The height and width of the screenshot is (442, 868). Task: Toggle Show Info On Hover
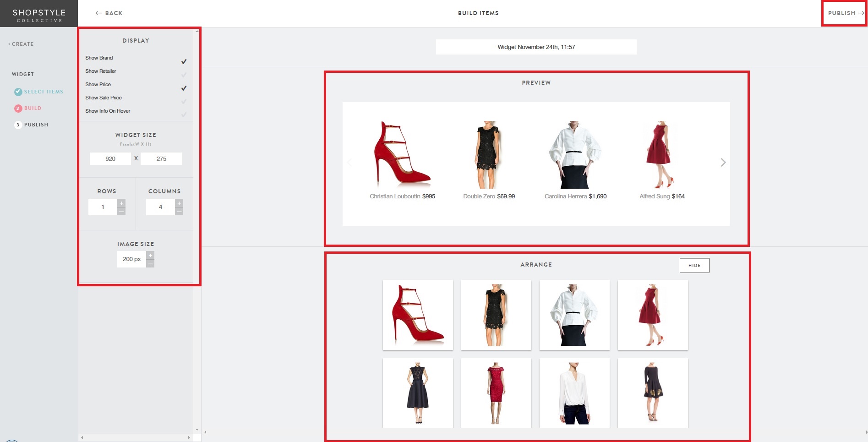(x=184, y=115)
